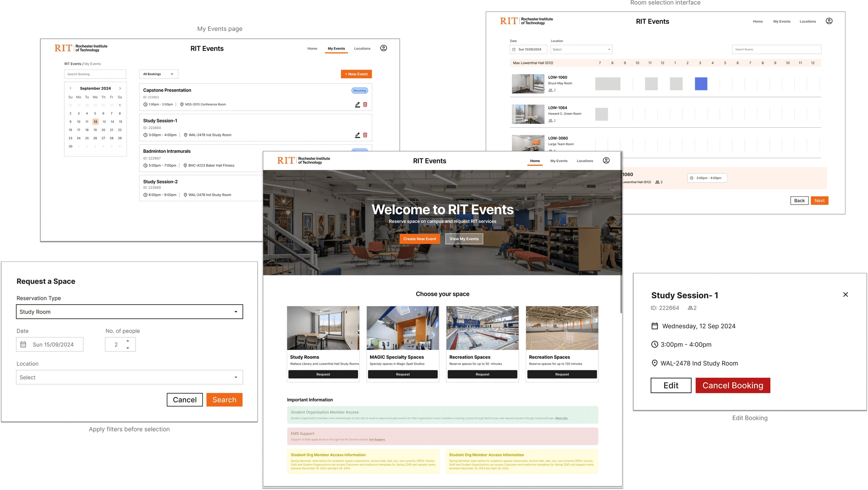Click the Create New Event button
868x490 pixels.
click(x=419, y=239)
